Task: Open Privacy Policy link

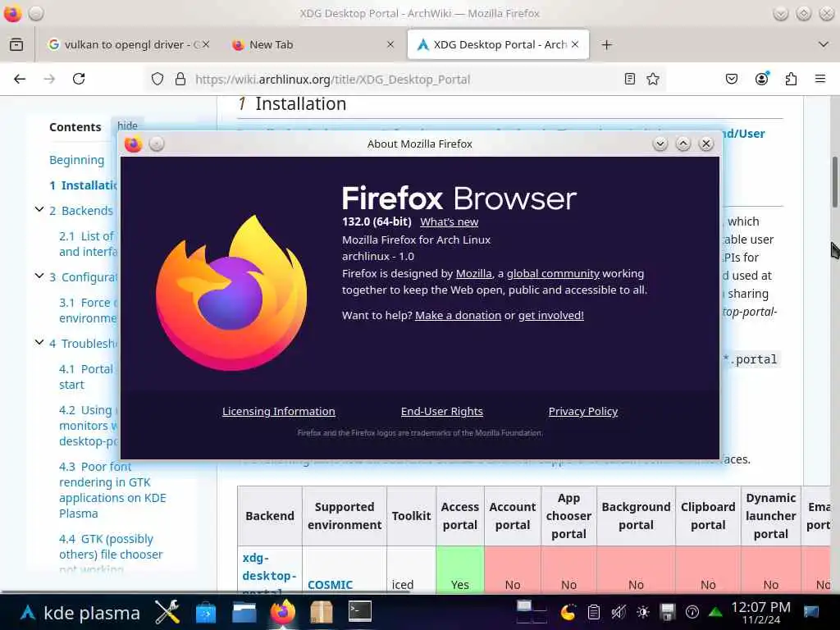Action: (x=583, y=412)
